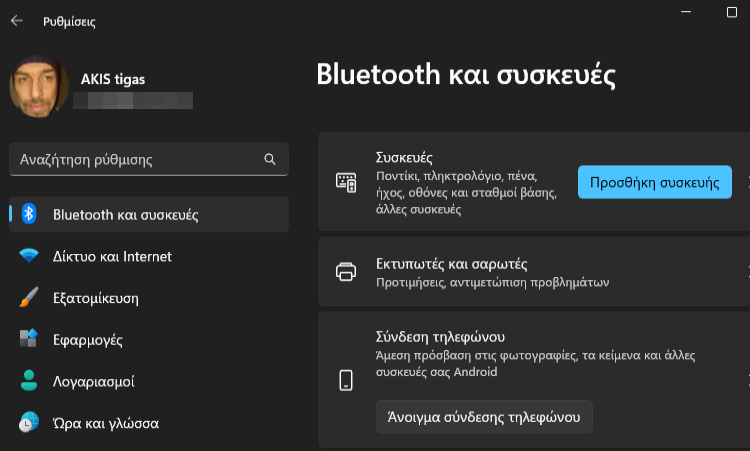The width and height of the screenshot is (750, 451).
Task: Click the Ρυθμίσεις window title
Action: 69,22
